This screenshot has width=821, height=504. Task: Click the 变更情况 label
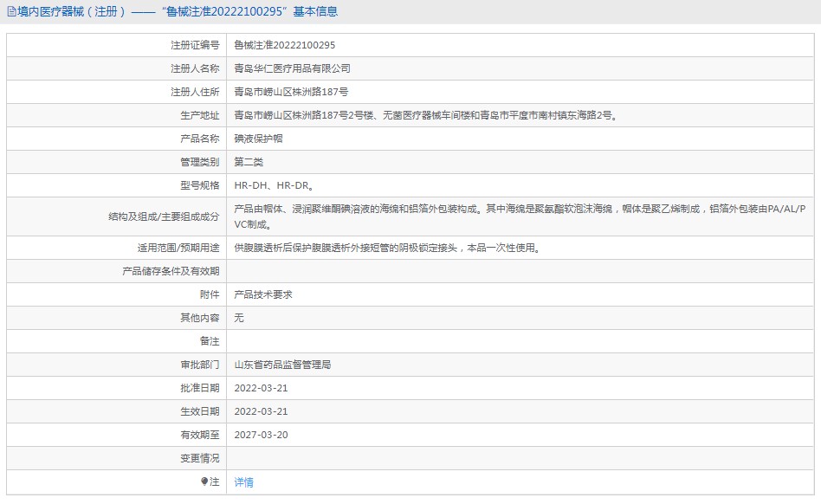[x=199, y=458]
